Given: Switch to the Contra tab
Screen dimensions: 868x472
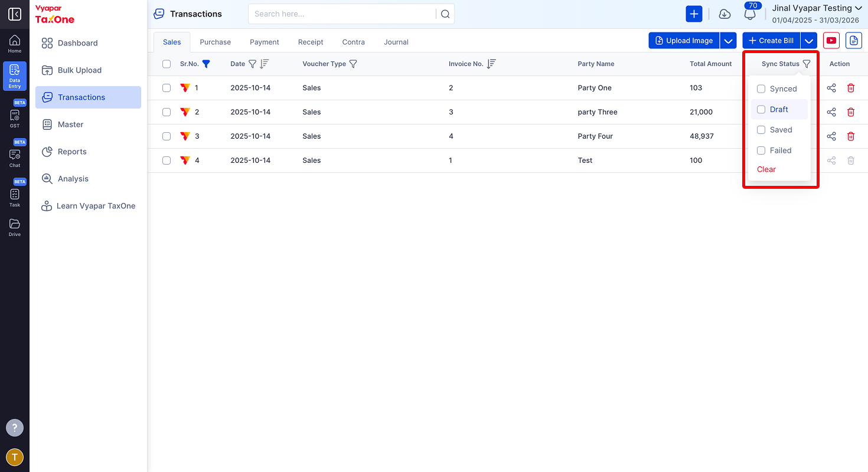Looking at the screenshot, I should (x=354, y=42).
